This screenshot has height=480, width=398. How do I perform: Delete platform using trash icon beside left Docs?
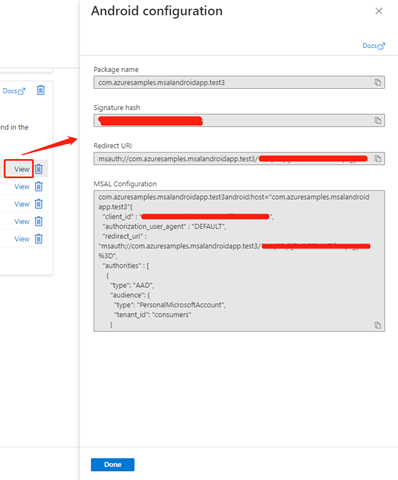click(x=41, y=90)
